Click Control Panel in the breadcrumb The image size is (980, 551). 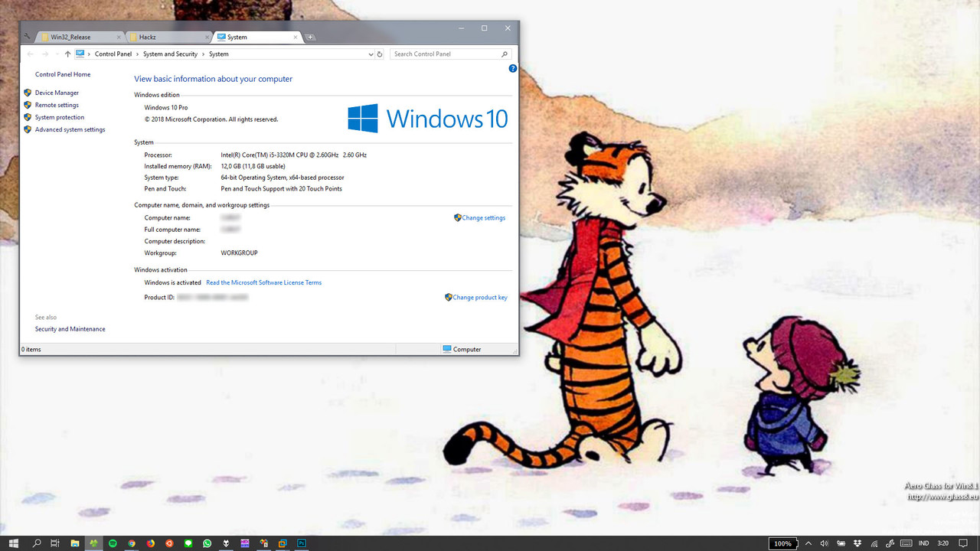pyautogui.click(x=113, y=54)
